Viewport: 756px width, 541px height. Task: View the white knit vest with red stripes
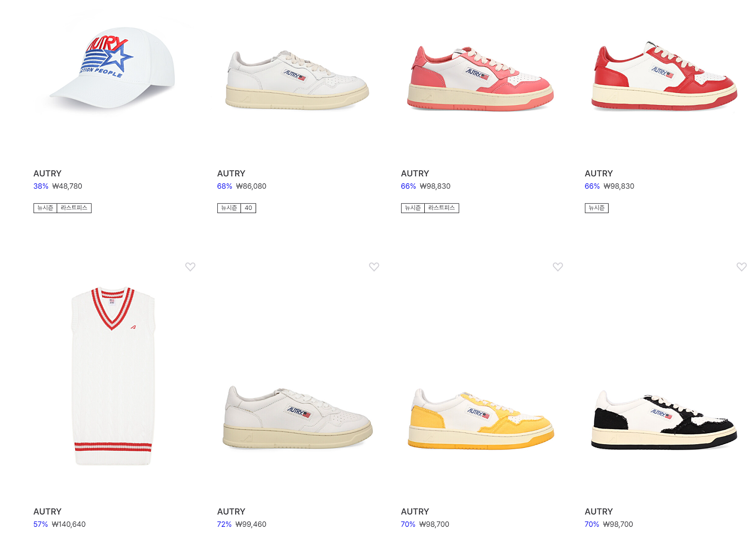point(113,376)
